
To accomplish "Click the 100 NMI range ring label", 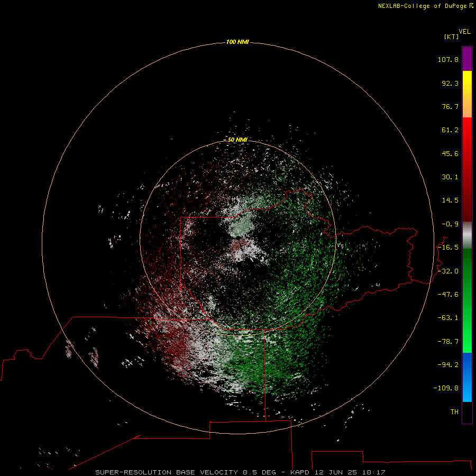I will point(237,42).
